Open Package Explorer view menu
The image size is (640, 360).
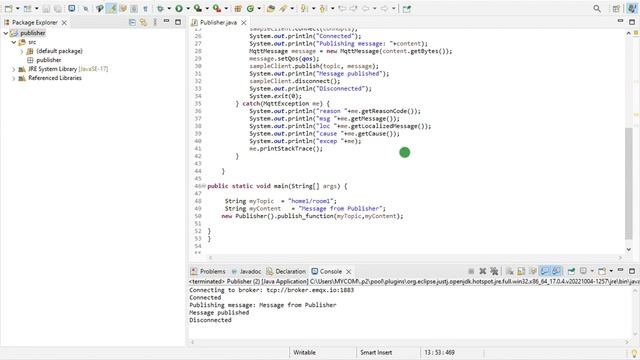click(x=155, y=22)
